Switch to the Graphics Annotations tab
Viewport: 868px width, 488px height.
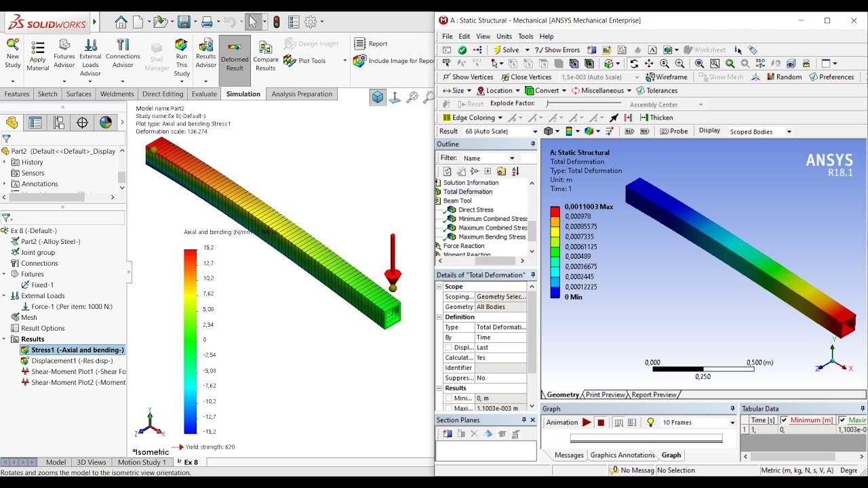623,455
